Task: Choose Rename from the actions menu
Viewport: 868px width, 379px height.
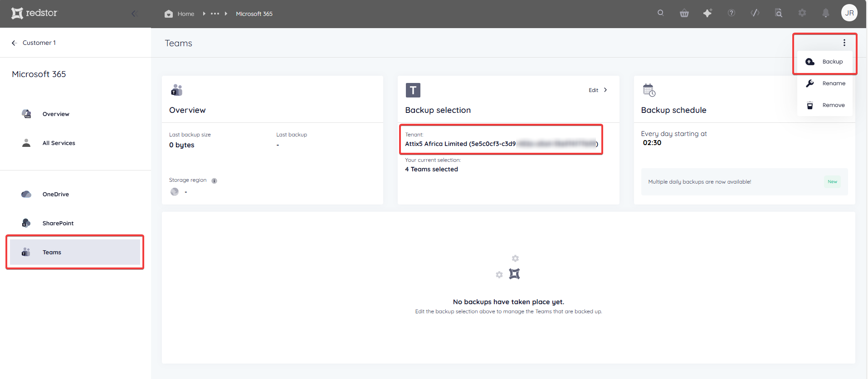Action: 825,83
